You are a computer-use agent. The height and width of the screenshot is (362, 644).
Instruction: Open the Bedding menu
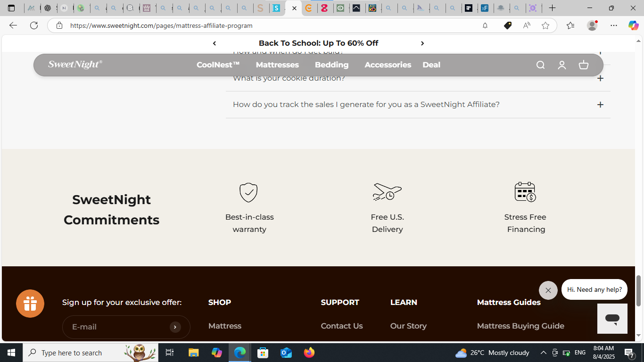tap(331, 65)
